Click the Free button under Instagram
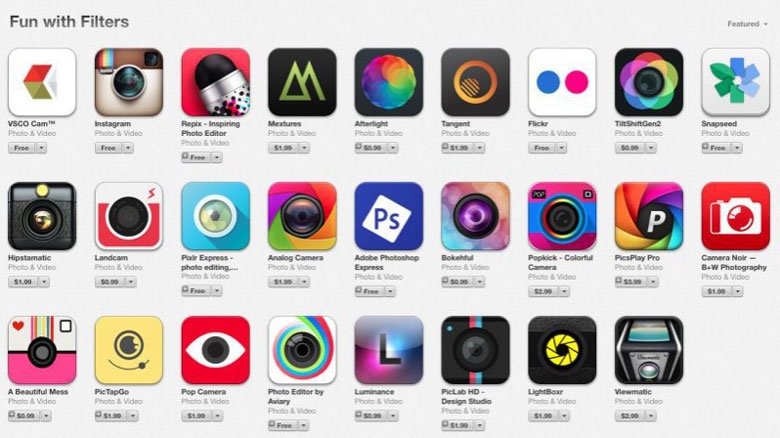The height and width of the screenshot is (438, 780). [x=108, y=148]
